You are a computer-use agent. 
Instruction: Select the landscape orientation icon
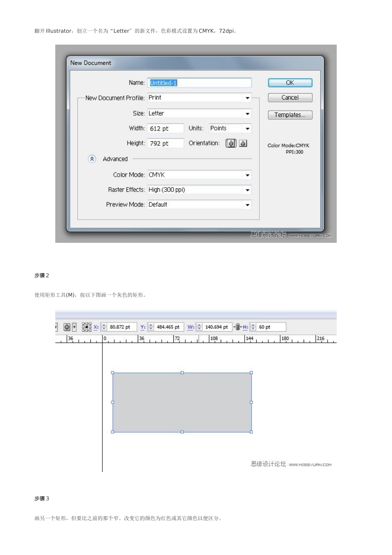[243, 143]
